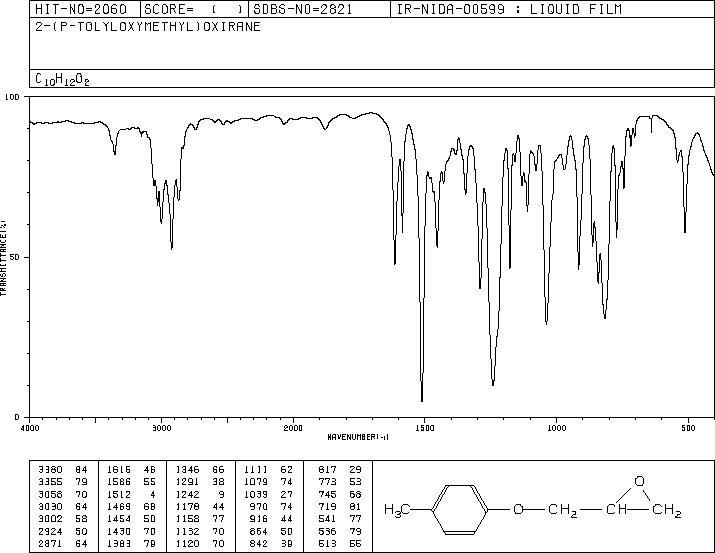715x553 pixels.
Task: Select peak table entry 970
Action: (259, 506)
